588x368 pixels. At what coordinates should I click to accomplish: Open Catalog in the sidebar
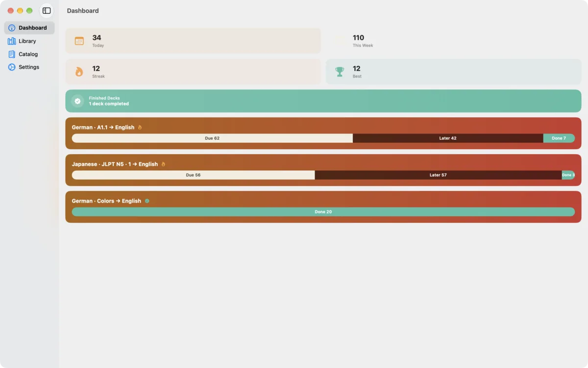29,54
